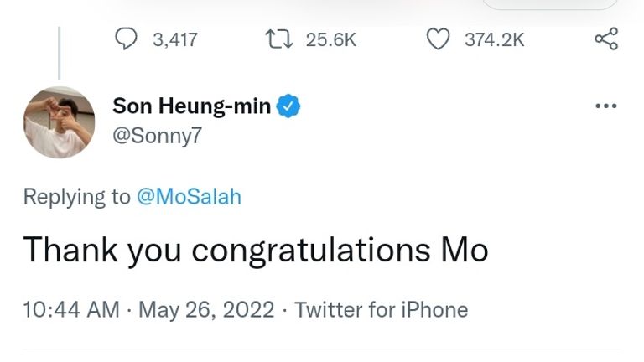Click the May 26, 2022 date
The width and height of the screenshot is (644, 362).
click(206, 309)
